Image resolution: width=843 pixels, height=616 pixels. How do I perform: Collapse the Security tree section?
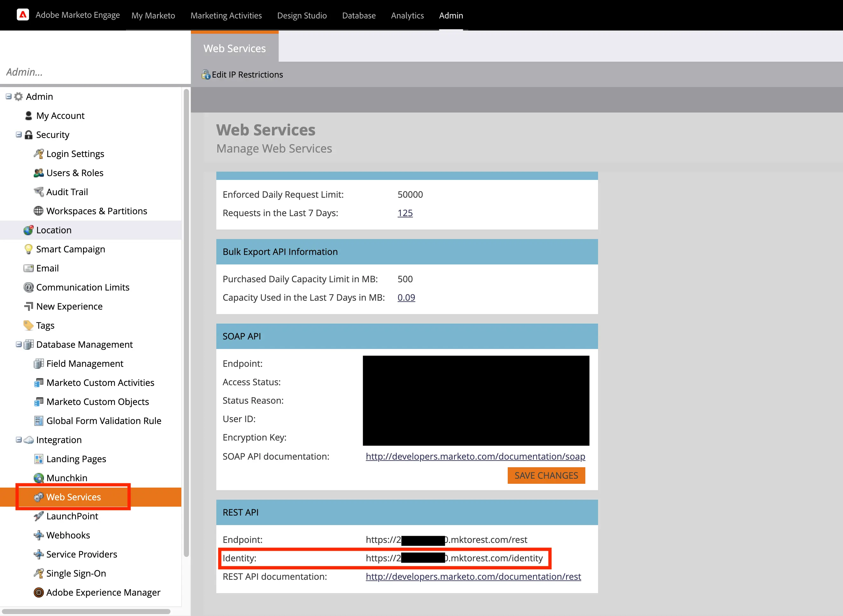[x=19, y=134]
